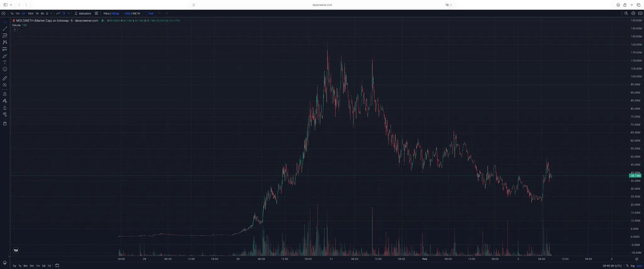The image size is (644, 269).
Task: Hide all drawings with the eye icon
Action: 5,114
